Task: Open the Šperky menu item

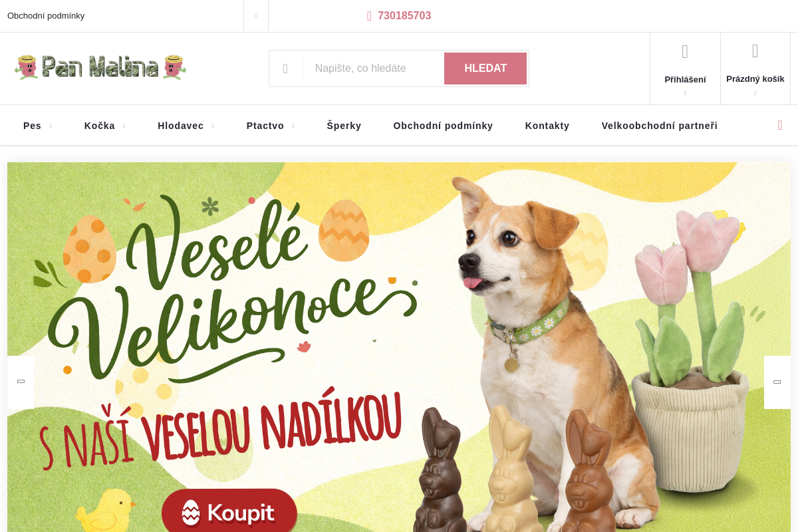Action: pos(344,126)
